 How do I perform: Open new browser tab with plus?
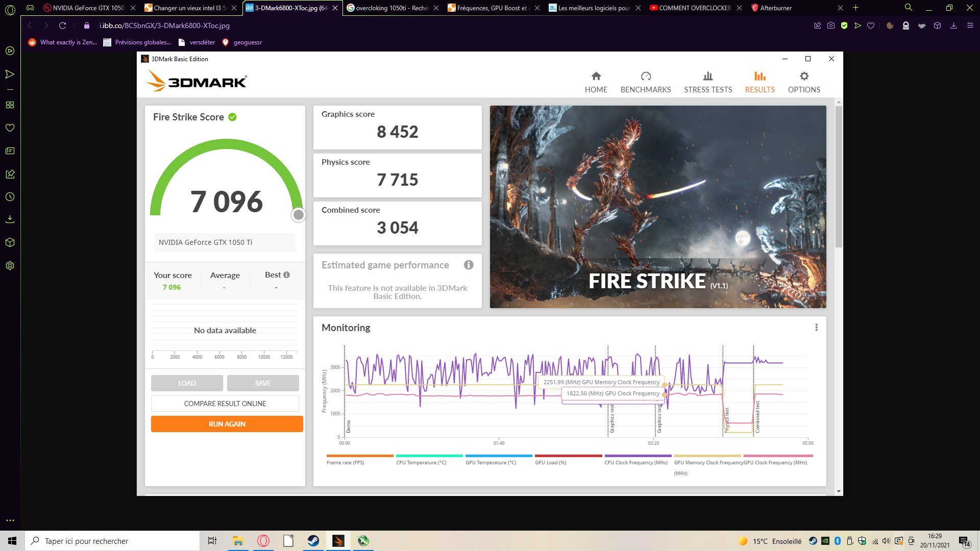pyautogui.click(x=856, y=8)
